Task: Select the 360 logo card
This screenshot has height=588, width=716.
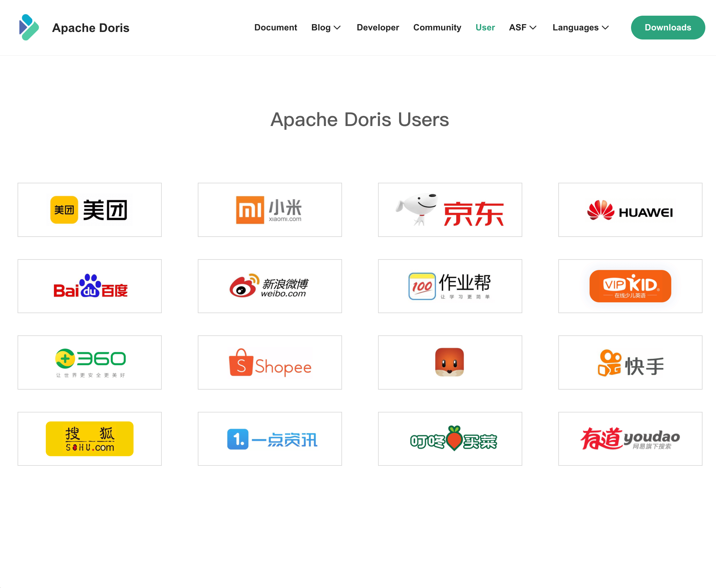Action: point(89,362)
